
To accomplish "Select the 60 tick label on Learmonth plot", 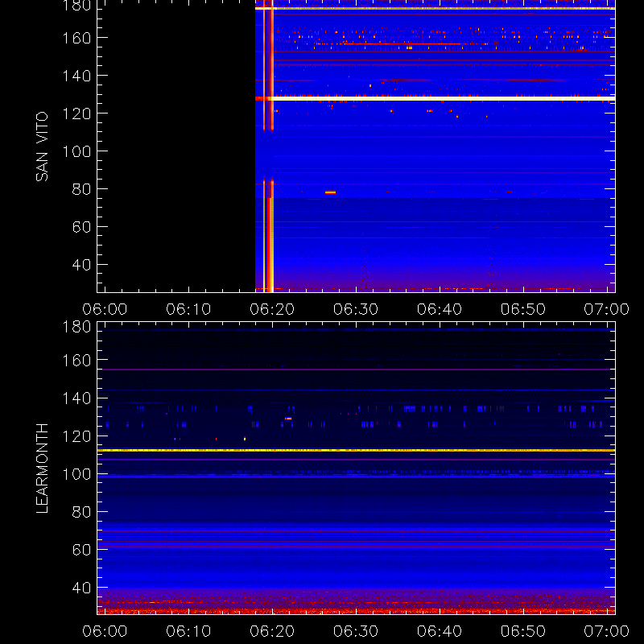I will point(81,550).
